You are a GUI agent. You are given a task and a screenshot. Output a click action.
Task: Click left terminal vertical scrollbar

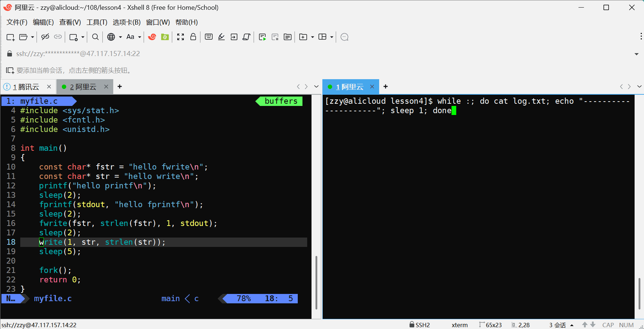317,283
